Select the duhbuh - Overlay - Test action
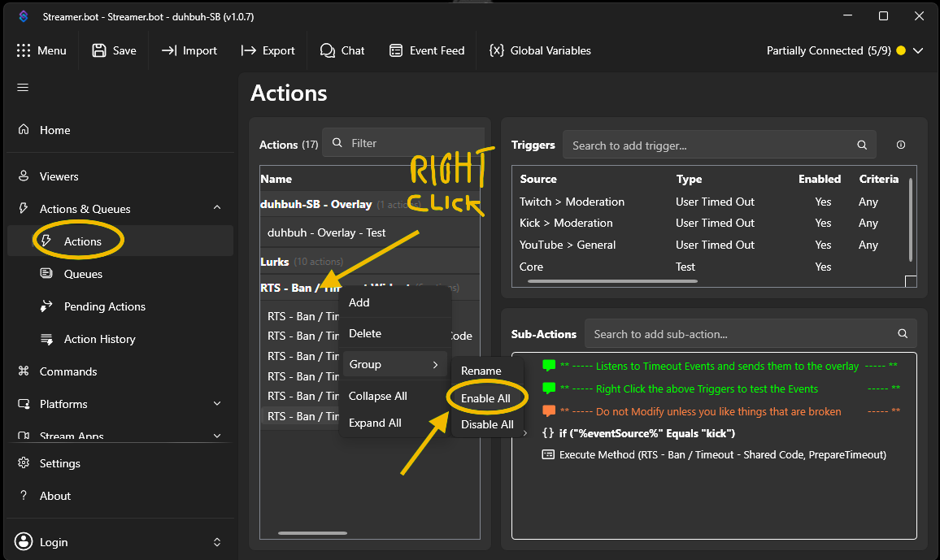940x560 pixels. click(370, 232)
